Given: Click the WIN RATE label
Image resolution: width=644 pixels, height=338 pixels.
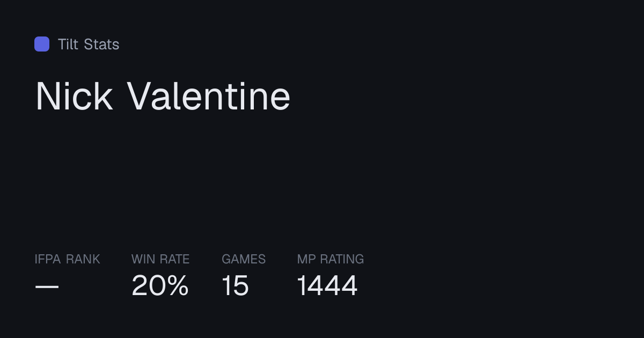Looking at the screenshot, I should coord(160,259).
